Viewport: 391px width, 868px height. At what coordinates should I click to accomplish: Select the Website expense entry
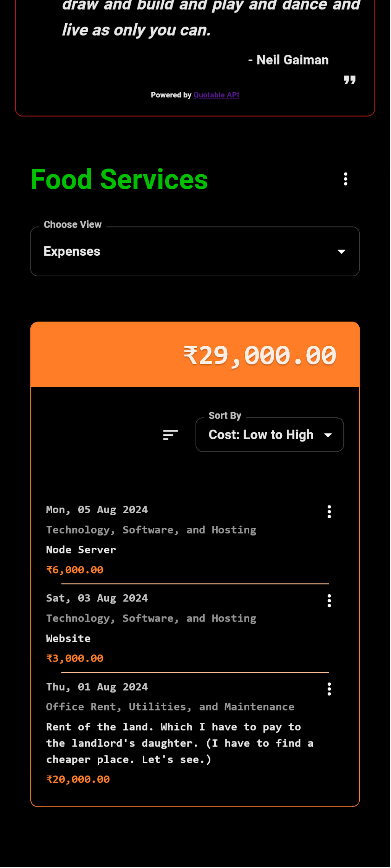pos(68,638)
